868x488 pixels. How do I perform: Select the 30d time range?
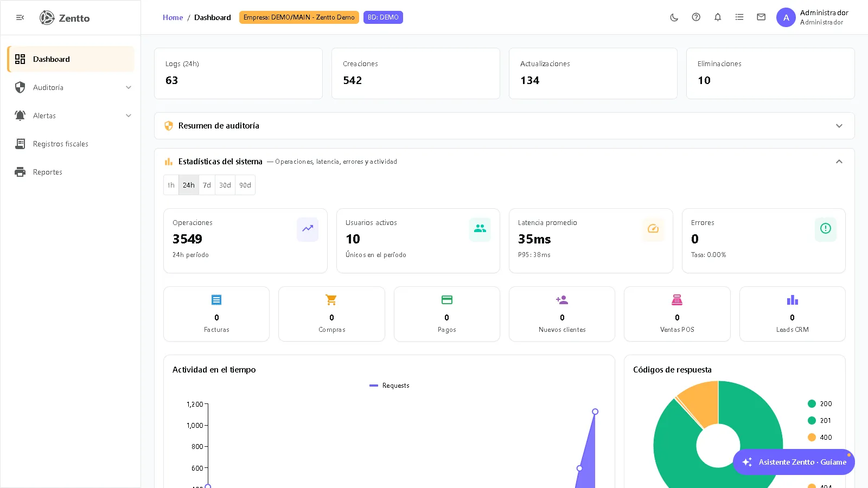[x=225, y=185]
